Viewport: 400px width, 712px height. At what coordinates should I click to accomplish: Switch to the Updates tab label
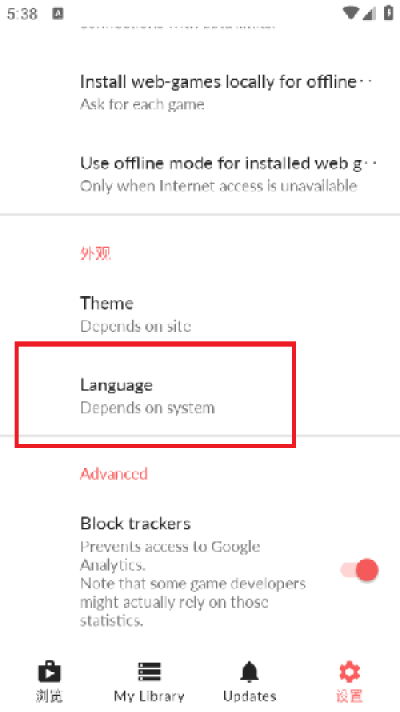[x=250, y=696]
